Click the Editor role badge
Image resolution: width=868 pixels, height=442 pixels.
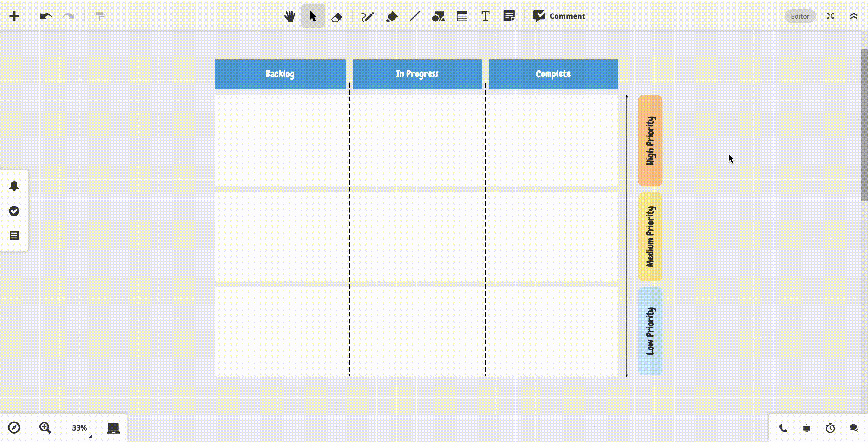tap(800, 16)
